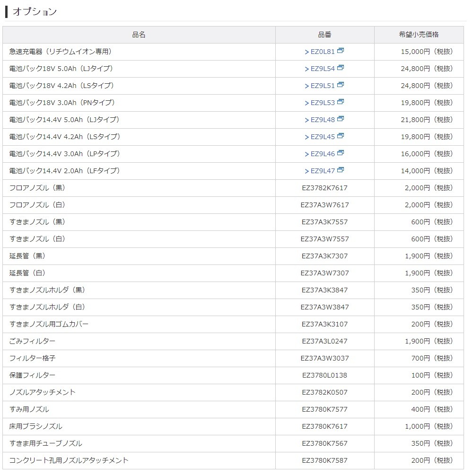
Task: Click new-window icon beside EZ9L53
Action: tap(341, 101)
